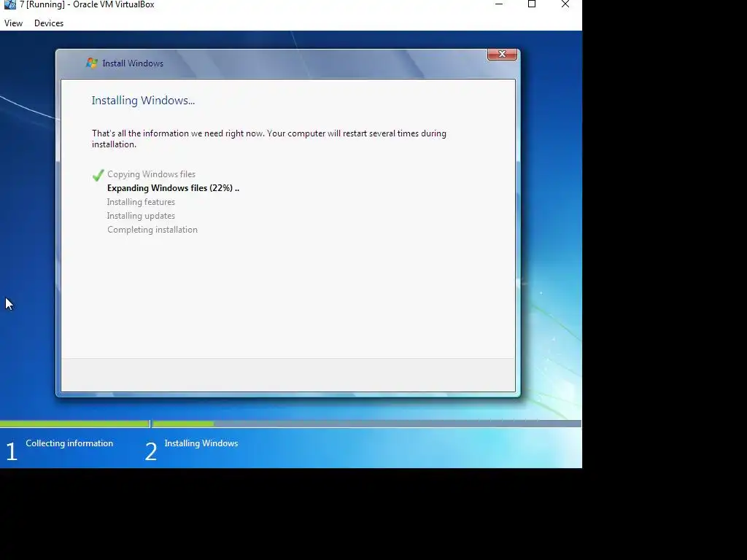Click the '7 [Running] - Oracle VM VirtualBox' title
Screen dimensions: 747x560
coord(88,5)
